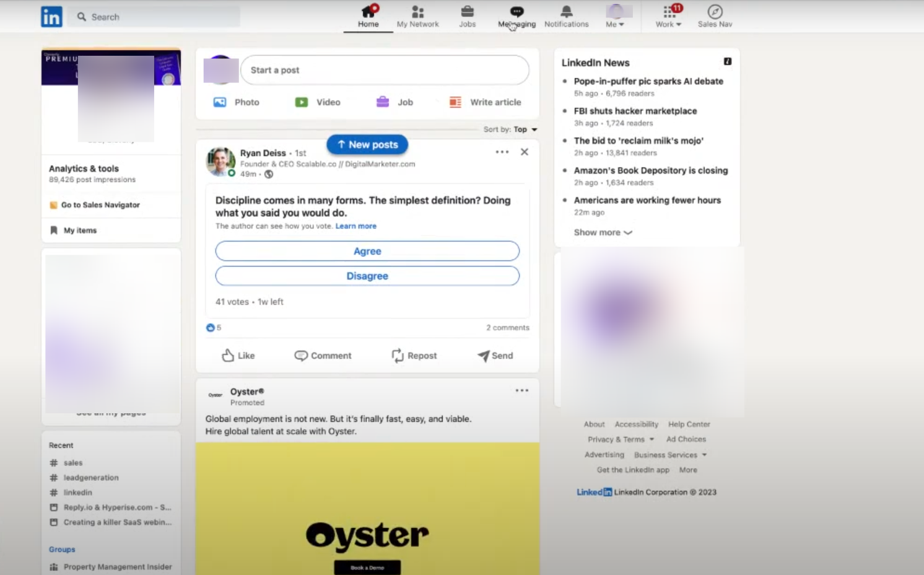924x575 pixels.
Task: Add a Video to a post
Action: [318, 102]
